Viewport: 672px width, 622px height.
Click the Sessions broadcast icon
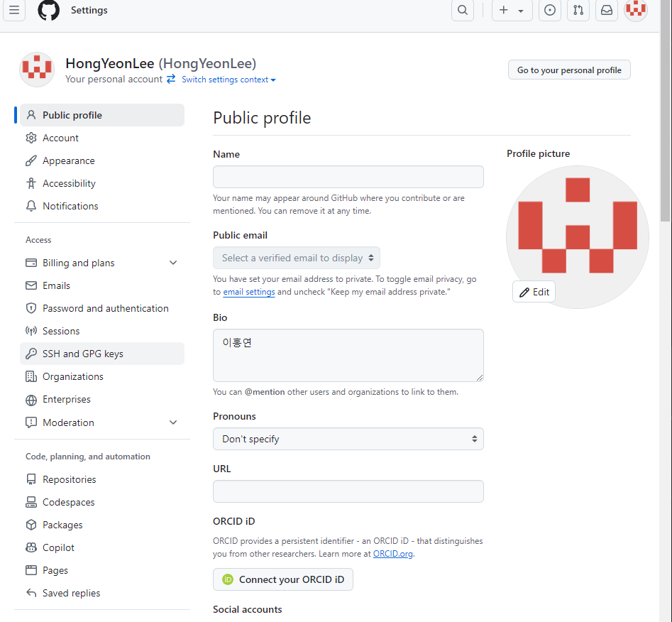click(x=31, y=331)
